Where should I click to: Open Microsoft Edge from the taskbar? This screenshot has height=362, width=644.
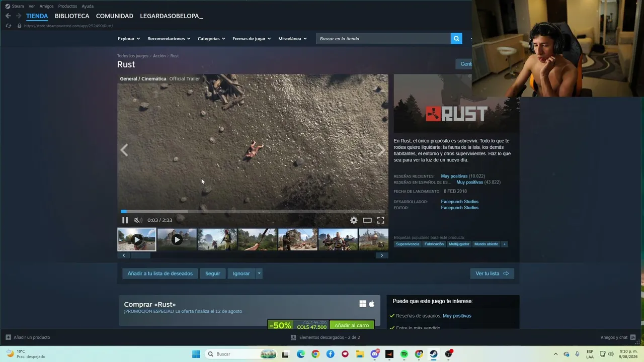pos(301,354)
